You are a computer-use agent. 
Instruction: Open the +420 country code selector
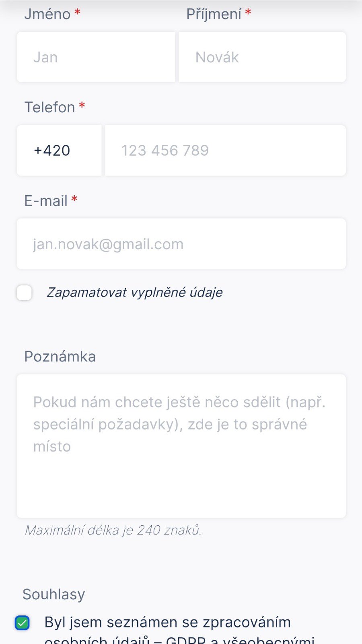point(59,151)
